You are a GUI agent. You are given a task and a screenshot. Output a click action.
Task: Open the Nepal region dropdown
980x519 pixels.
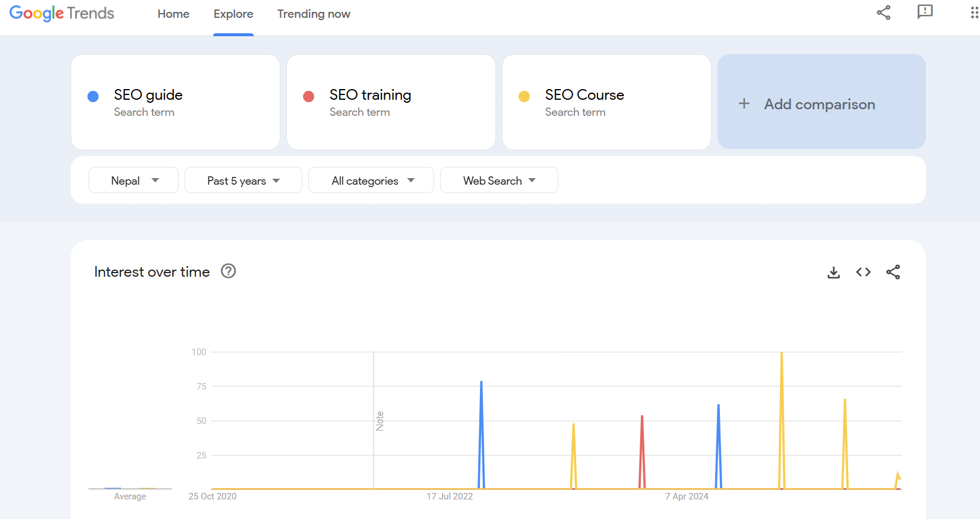134,180
